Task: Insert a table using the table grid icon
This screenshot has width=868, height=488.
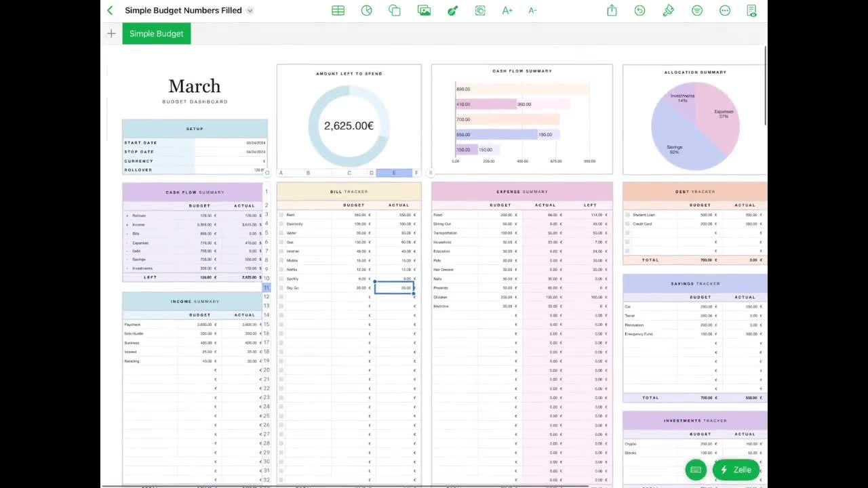Action: [338, 10]
